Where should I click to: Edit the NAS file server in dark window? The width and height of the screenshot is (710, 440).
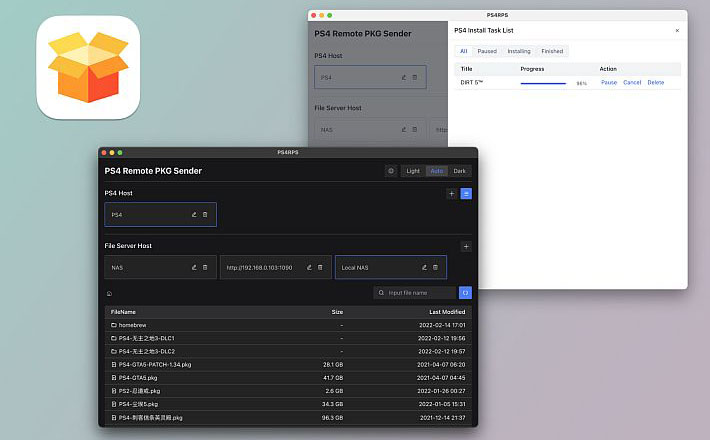pos(194,268)
